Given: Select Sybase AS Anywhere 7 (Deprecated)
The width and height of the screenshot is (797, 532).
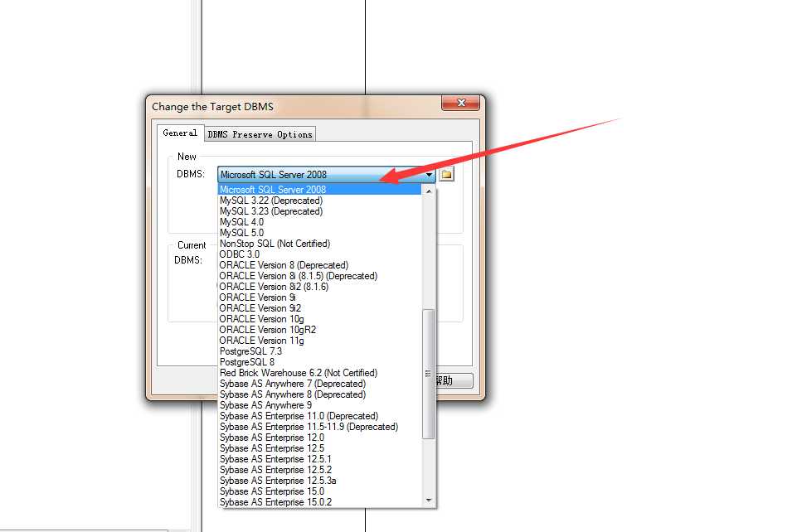Looking at the screenshot, I should [x=320, y=384].
